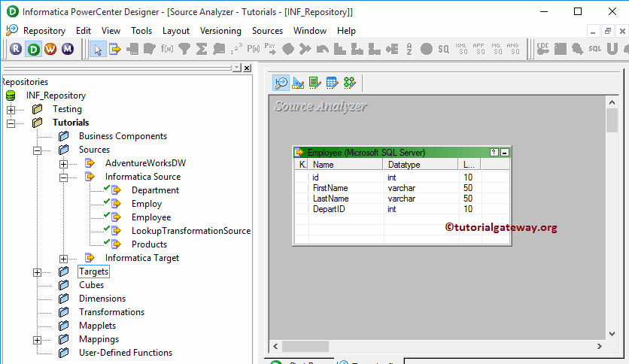This screenshot has height=364, width=629.
Task: Open the Sources menu
Action: pyautogui.click(x=267, y=31)
